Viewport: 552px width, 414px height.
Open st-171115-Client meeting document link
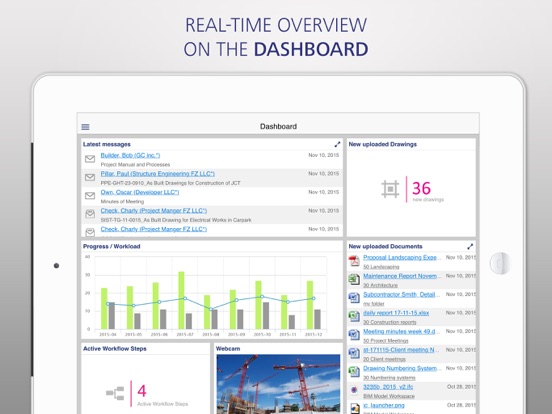pyautogui.click(x=401, y=350)
